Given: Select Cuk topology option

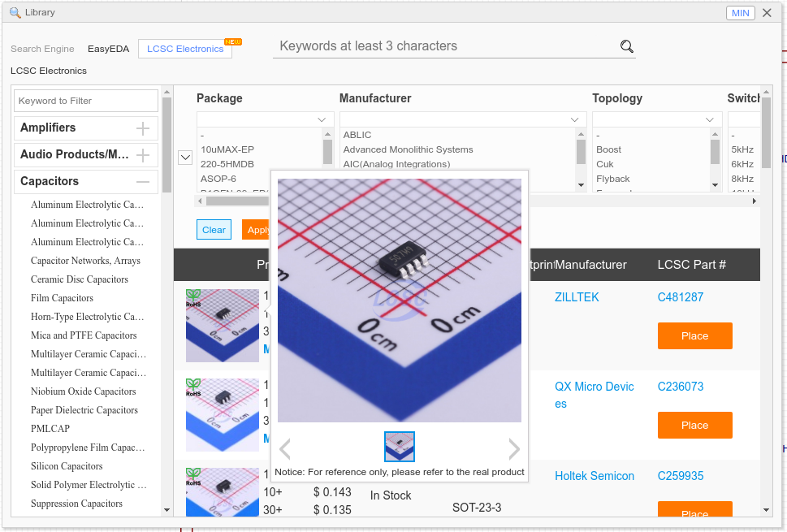Looking at the screenshot, I should [x=605, y=164].
